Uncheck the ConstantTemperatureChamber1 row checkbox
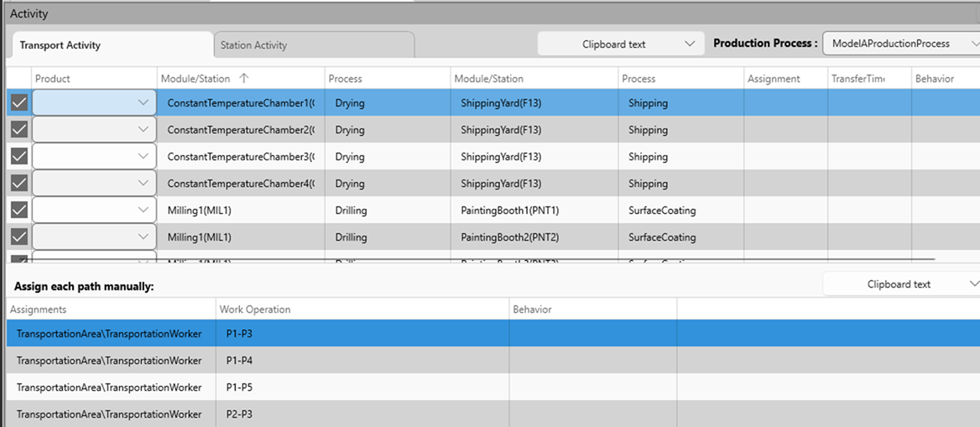Viewport: 980px width, 427px height. point(18,103)
